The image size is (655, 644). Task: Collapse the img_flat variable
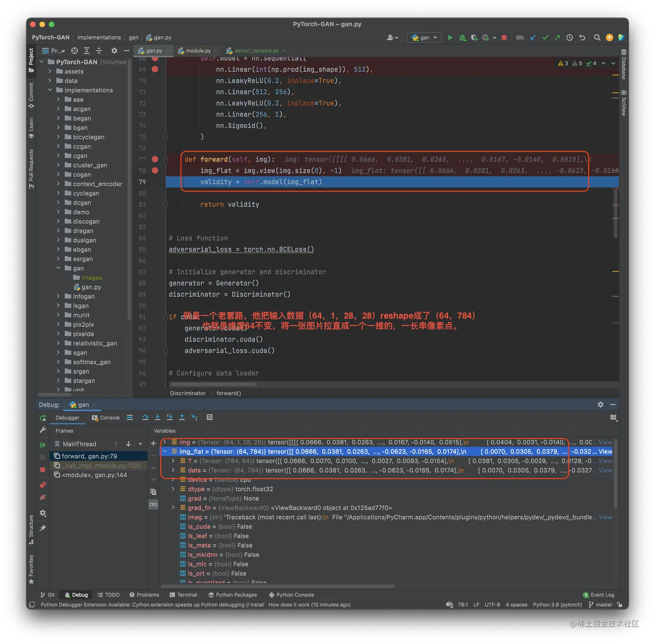tap(165, 452)
